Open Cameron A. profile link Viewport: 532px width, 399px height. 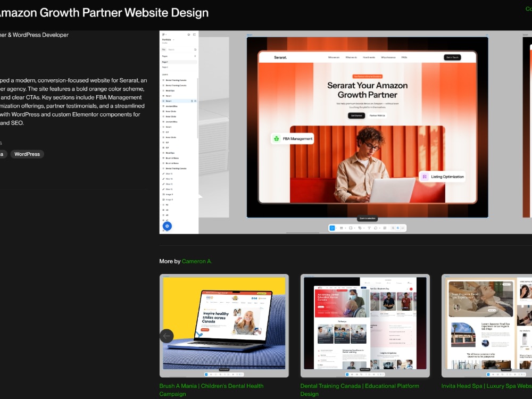click(x=197, y=261)
